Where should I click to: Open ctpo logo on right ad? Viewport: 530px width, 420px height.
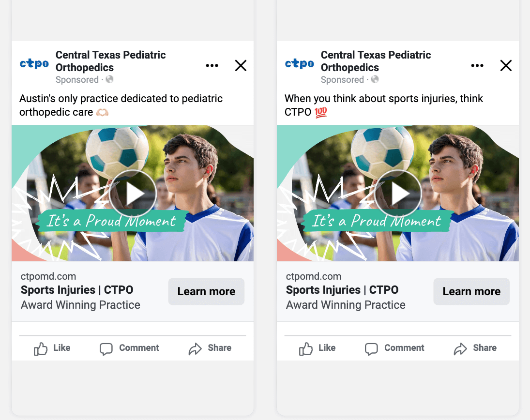(300, 63)
